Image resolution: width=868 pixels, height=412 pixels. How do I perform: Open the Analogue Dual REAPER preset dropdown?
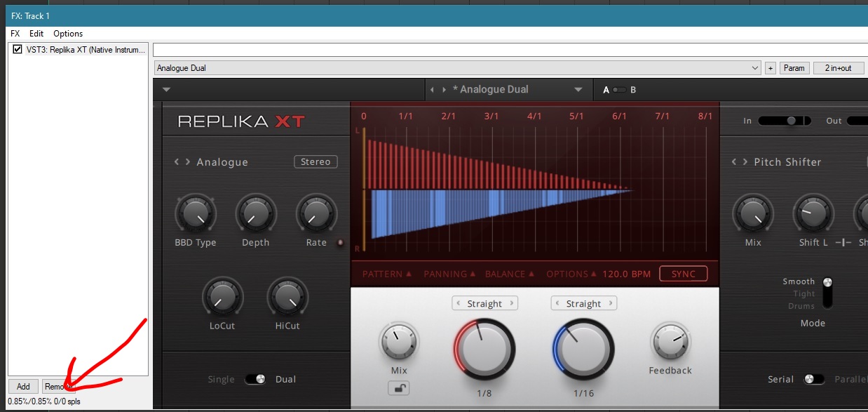(457, 68)
